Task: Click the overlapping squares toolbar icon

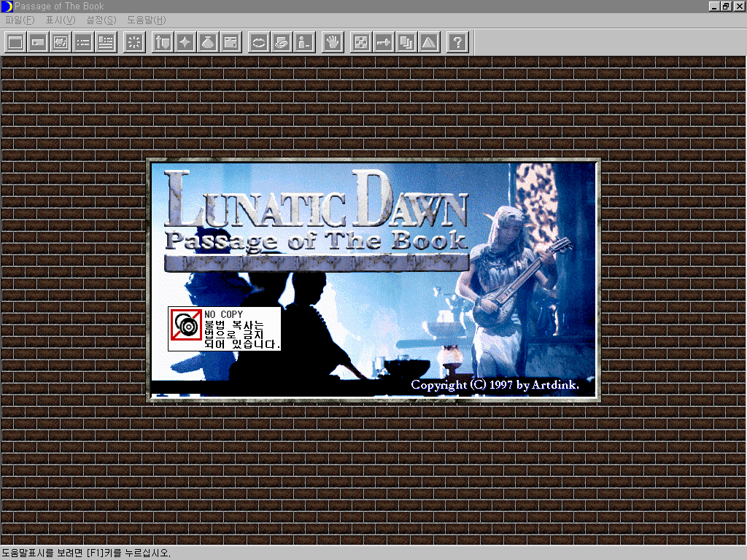Action: pyautogui.click(x=406, y=42)
